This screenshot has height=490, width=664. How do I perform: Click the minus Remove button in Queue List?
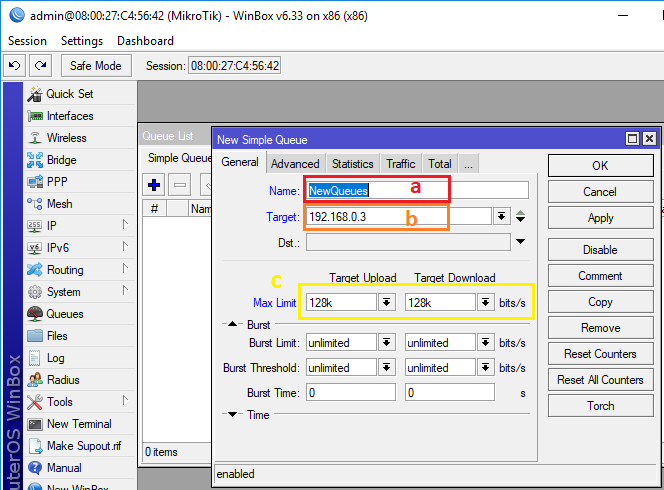tap(180, 185)
